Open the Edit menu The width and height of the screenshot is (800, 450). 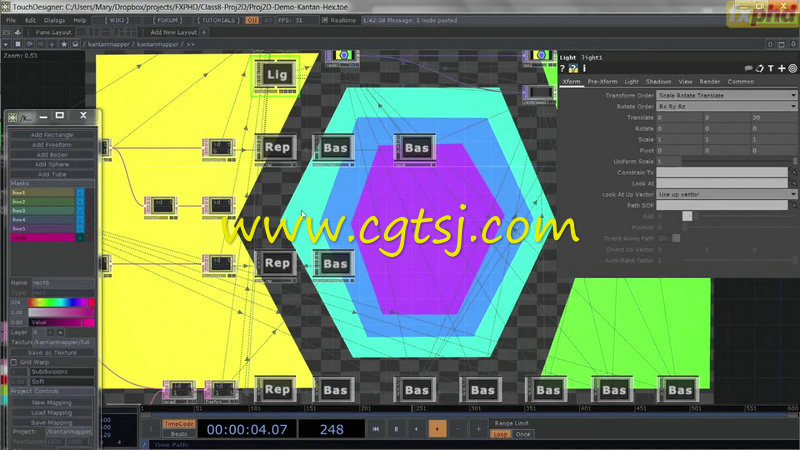click(30, 20)
